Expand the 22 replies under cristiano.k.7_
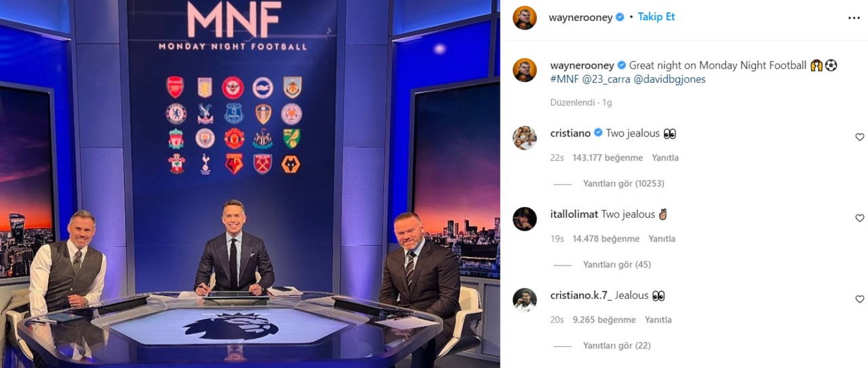Viewport: 868px width, 368px height. point(617,345)
